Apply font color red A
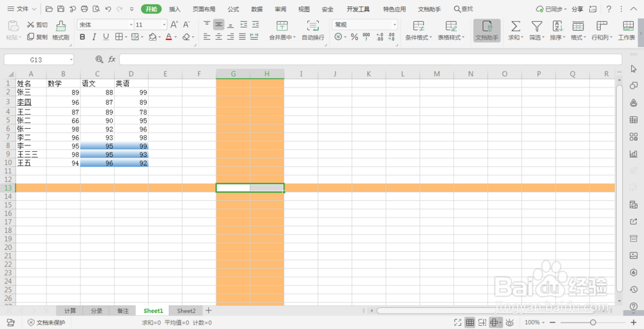 [169, 37]
